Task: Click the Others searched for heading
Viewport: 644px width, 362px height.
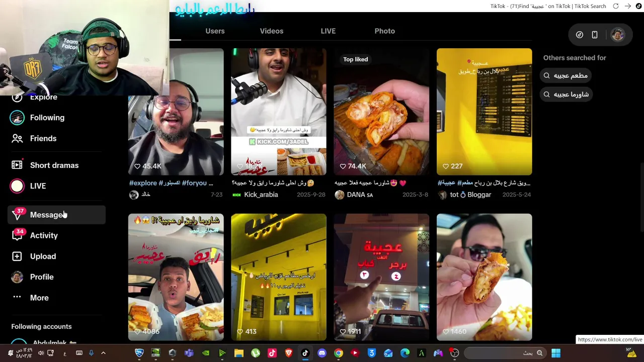Action: tap(575, 58)
